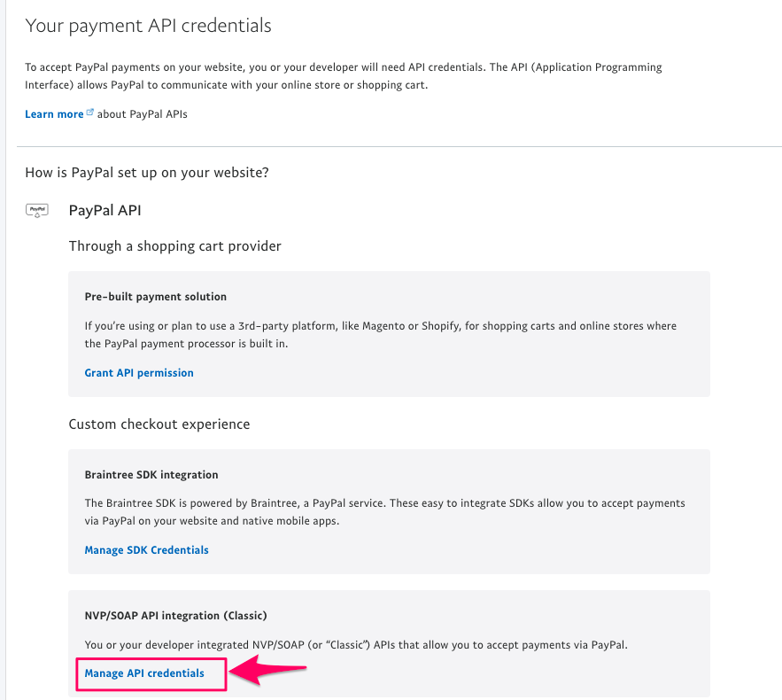This screenshot has width=782, height=700.
Task: Click 'Custom checkout experience' subheading
Action: coord(159,424)
